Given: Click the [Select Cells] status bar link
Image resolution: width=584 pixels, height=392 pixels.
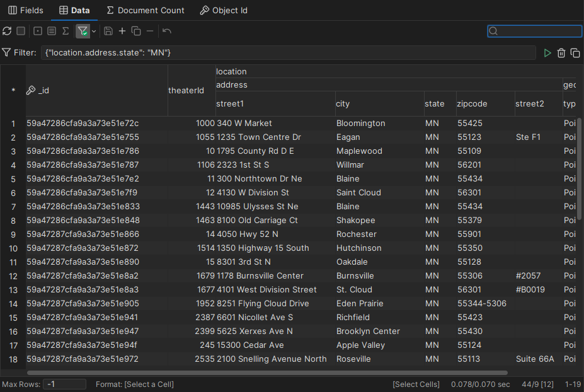Looking at the screenshot, I should 416,383.
